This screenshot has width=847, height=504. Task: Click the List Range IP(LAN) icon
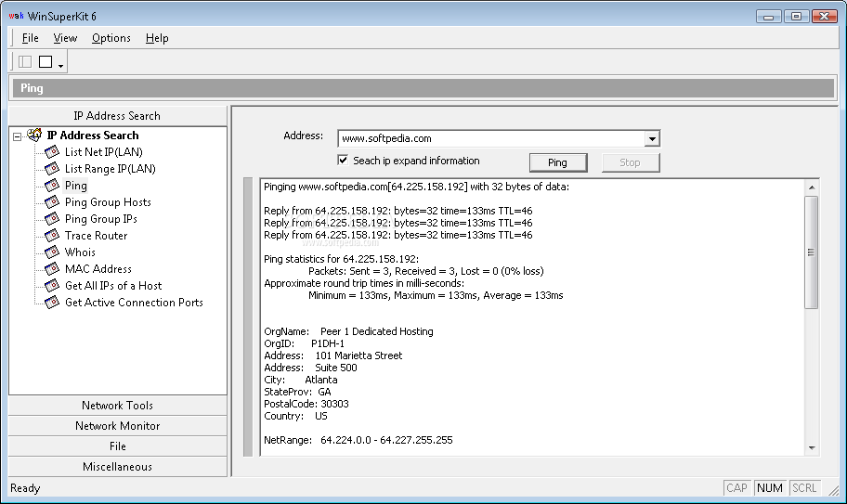pos(52,169)
